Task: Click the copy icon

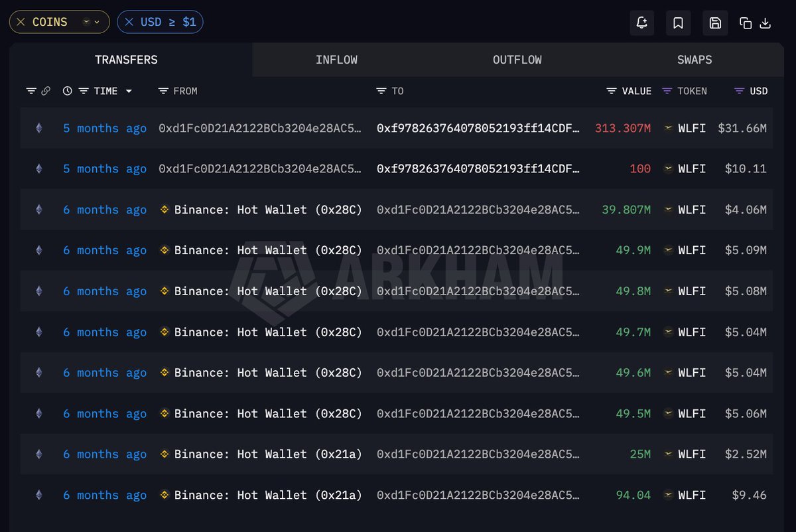Action: 746,23
